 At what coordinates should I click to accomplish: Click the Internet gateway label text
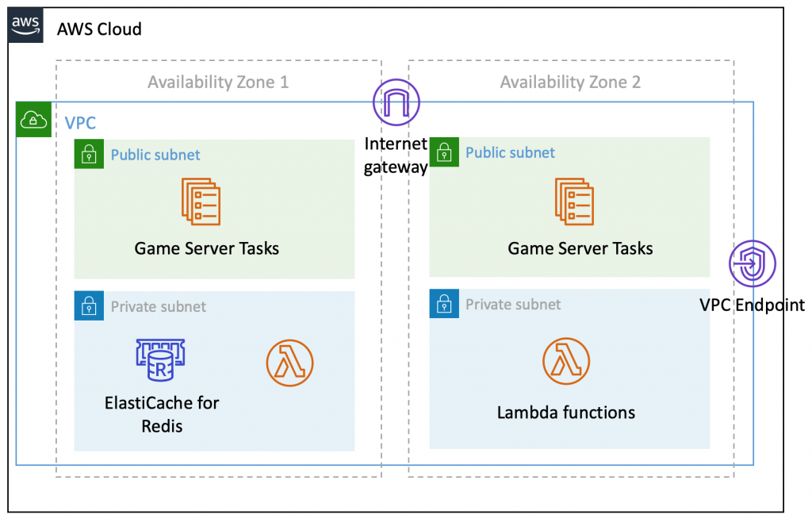(396, 155)
